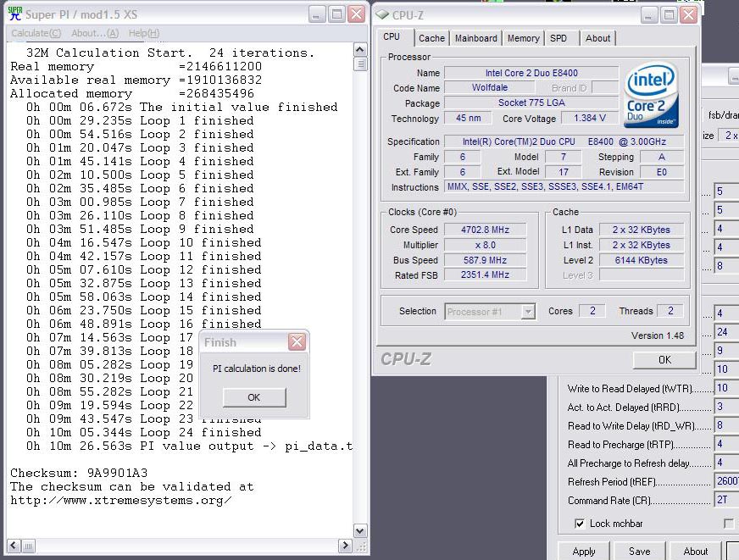Viewport: 739px width, 560px height.
Task: Click the processor name Intel Core 2 Duo E8400
Action: click(531, 73)
